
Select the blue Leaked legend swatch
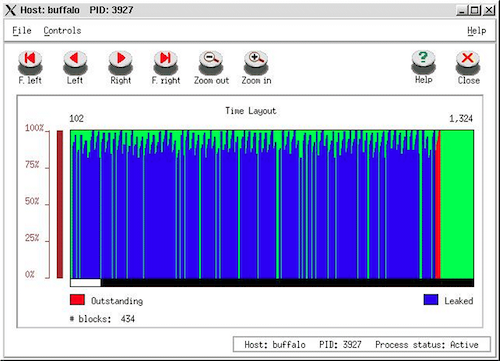431,300
